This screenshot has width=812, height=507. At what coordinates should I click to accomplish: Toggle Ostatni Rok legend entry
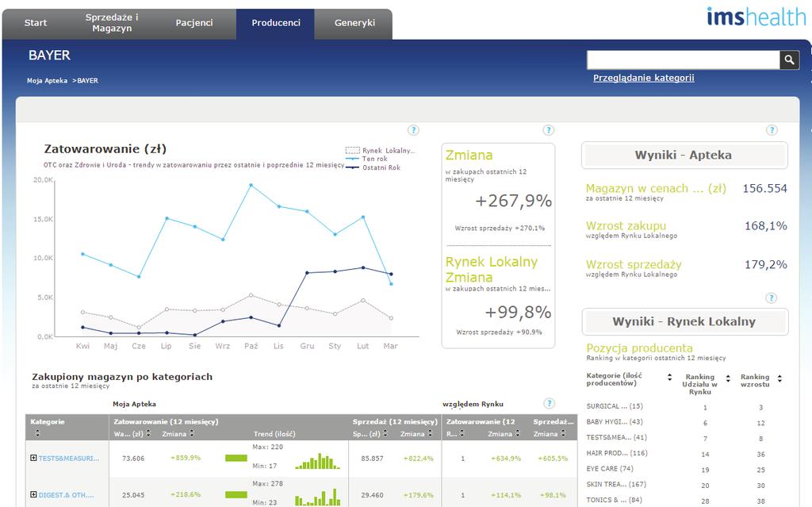pyautogui.click(x=373, y=167)
